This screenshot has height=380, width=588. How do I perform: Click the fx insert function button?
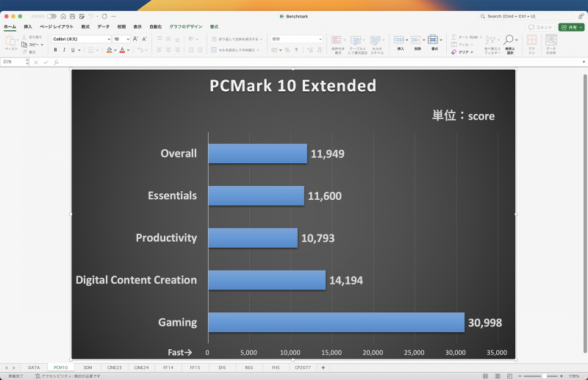point(56,62)
